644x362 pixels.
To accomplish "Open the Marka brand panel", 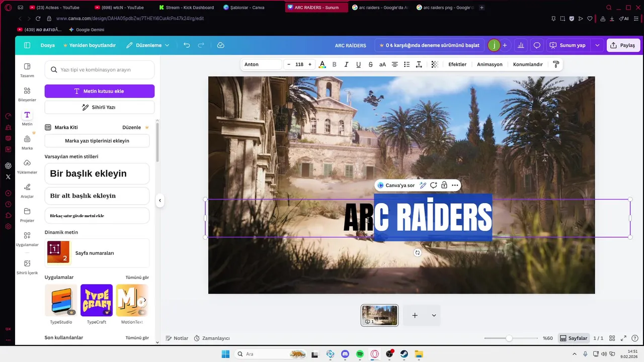I will click(x=27, y=142).
